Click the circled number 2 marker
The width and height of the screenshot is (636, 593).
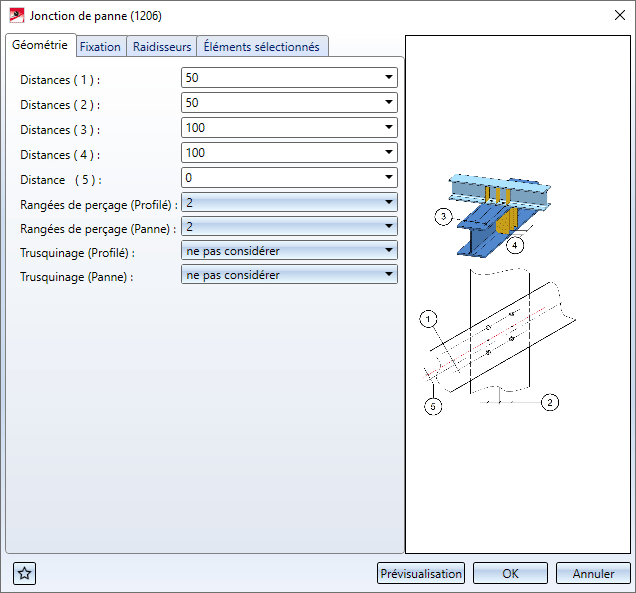(x=550, y=402)
